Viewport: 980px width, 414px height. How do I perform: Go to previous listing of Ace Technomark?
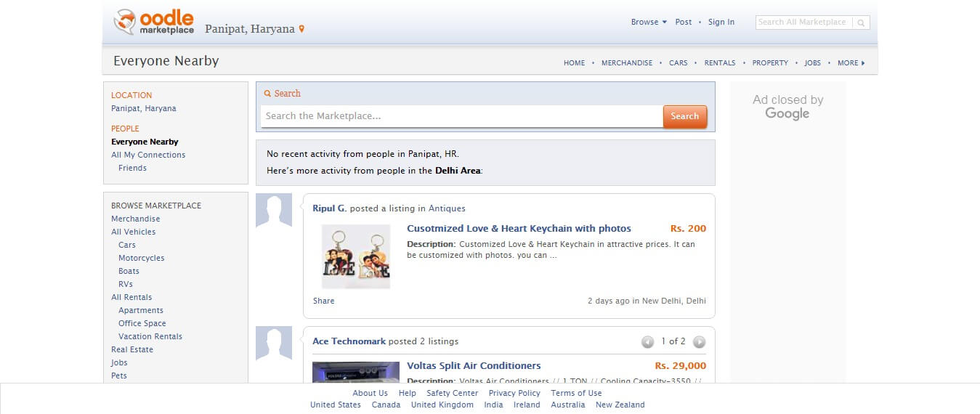(x=647, y=341)
